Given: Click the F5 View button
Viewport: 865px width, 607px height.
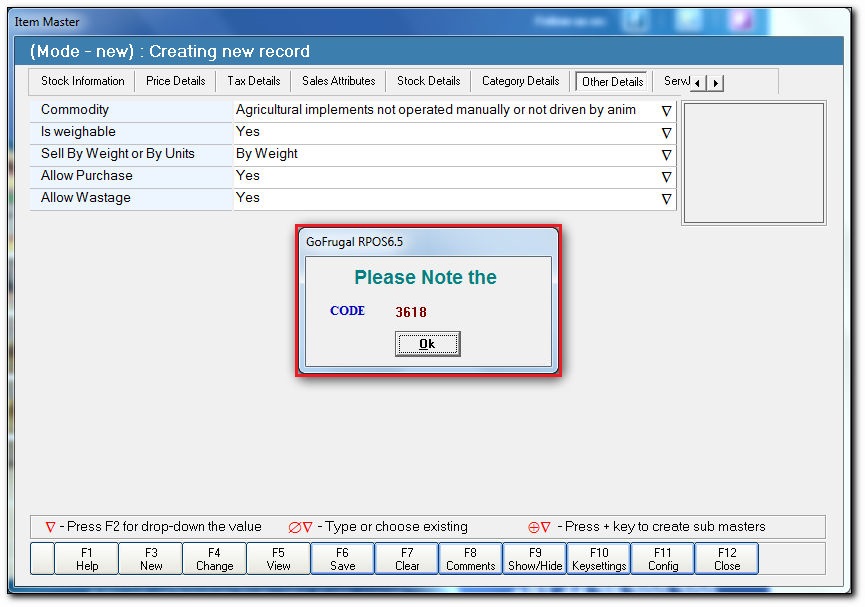Looking at the screenshot, I should (x=279, y=559).
